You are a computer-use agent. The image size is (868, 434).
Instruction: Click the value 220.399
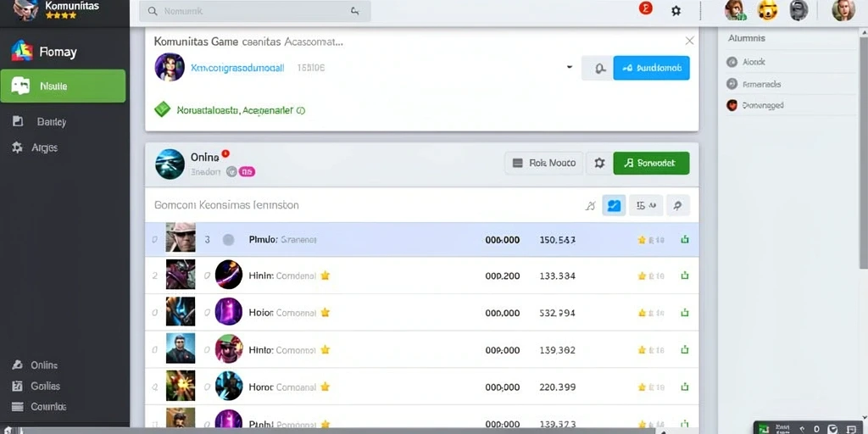558,387
